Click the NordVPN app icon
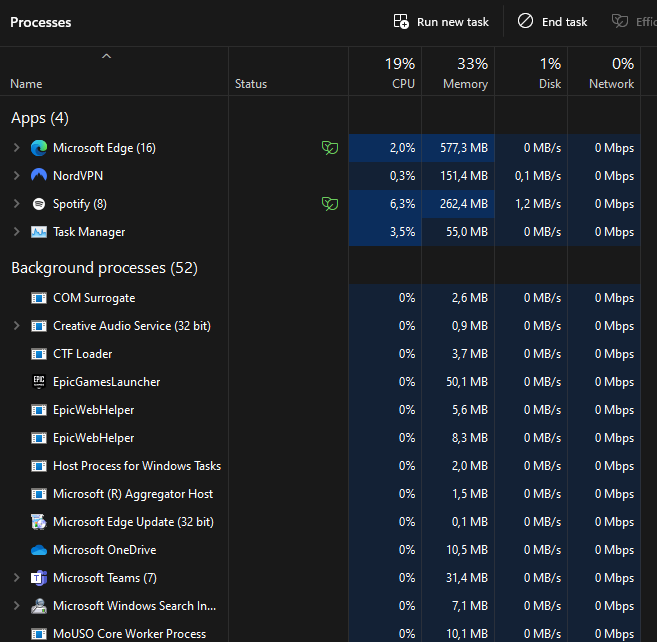The image size is (657, 642). coord(39,176)
